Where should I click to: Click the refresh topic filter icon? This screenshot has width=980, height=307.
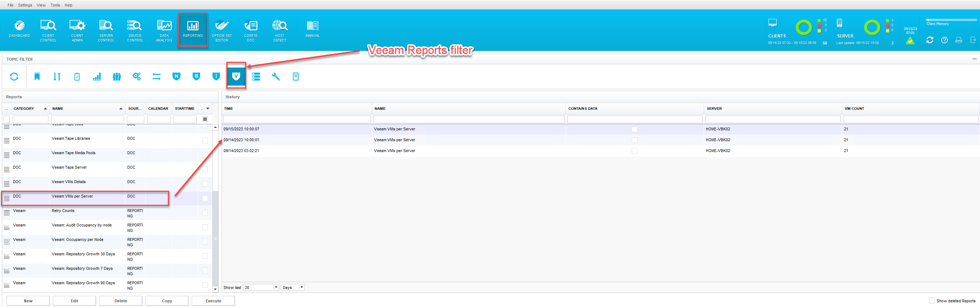point(14,77)
